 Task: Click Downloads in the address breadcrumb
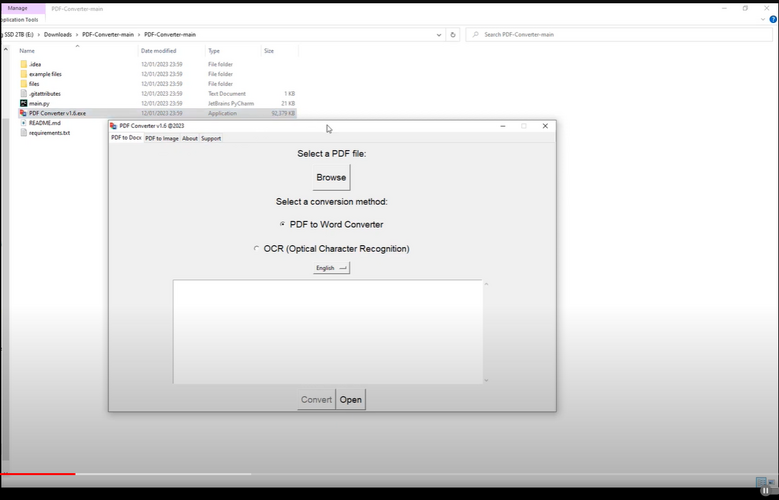58,35
